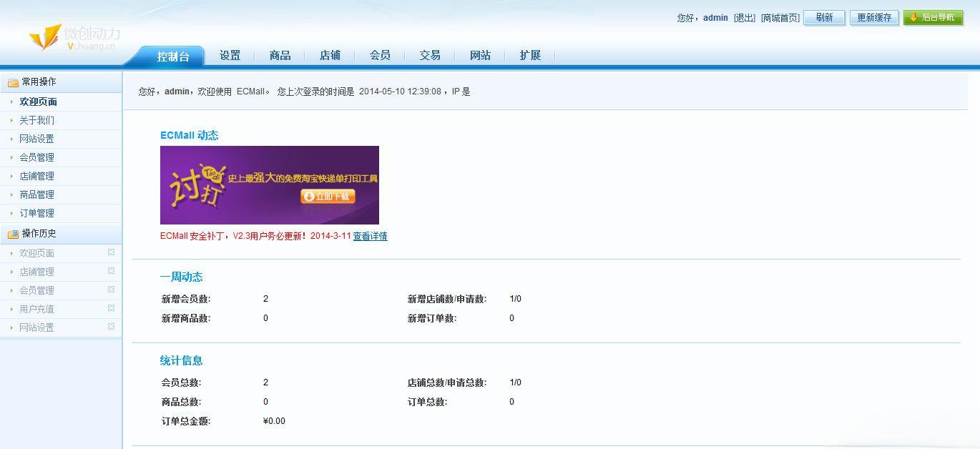Remove 店铺管理 from 操作历史 list
The width and height of the screenshot is (980, 449).
(111, 271)
